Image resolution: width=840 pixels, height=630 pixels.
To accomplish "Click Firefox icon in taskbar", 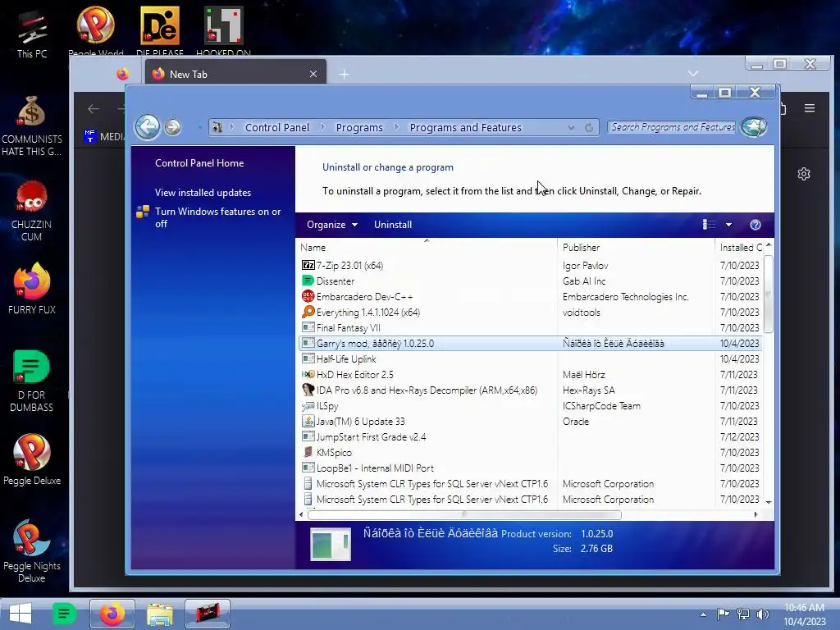I will [112, 614].
